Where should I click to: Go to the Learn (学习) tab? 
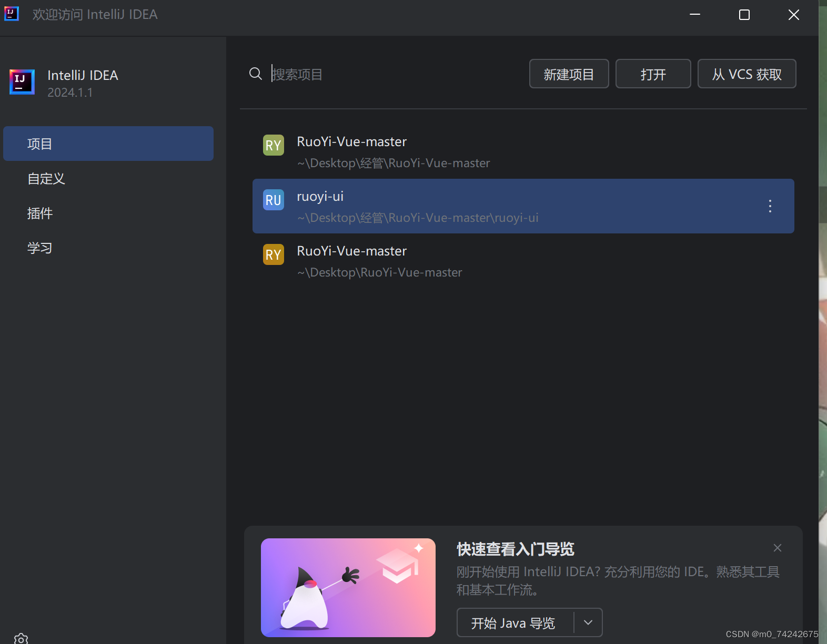click(x=108, y=248)
